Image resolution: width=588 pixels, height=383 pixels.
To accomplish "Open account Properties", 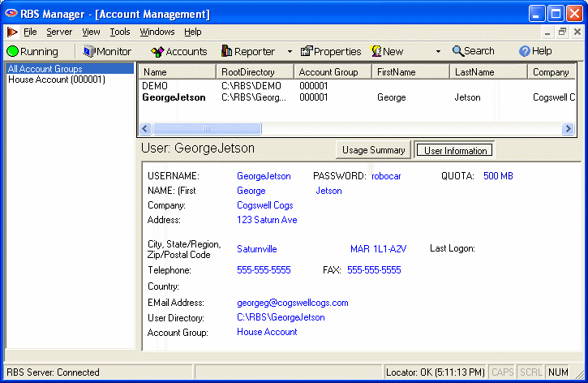I will pos(331,51).
